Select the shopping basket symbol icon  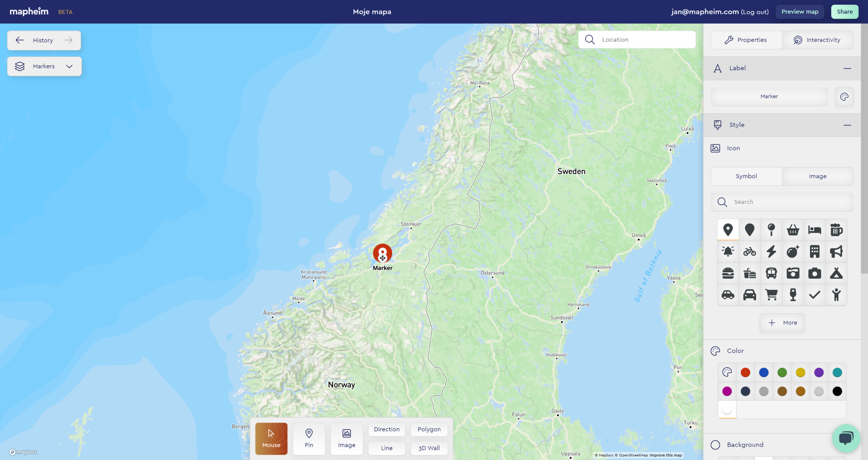pos(793,230)
